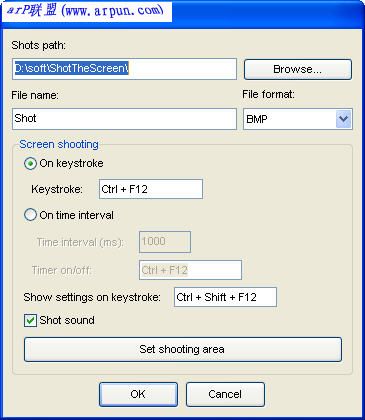Click the File name input field
Viewport: 365px width, 420px height.
pyautogui.click(x=124, y=119)
